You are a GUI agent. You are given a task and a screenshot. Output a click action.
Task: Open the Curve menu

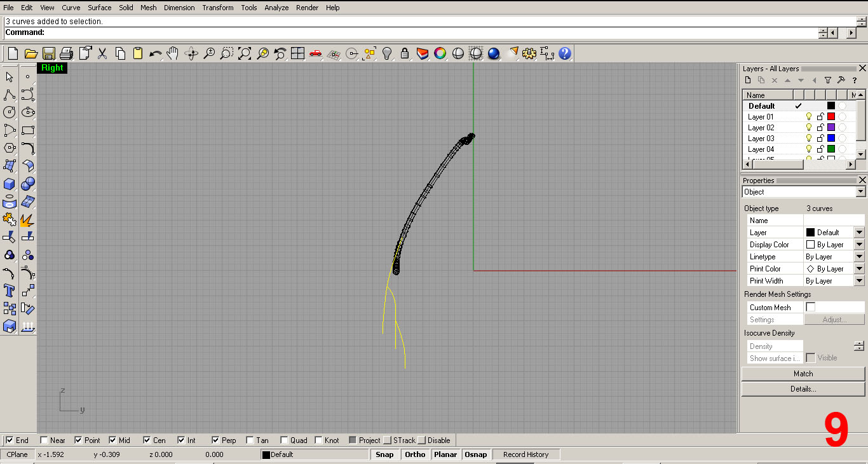click(71, 8)
